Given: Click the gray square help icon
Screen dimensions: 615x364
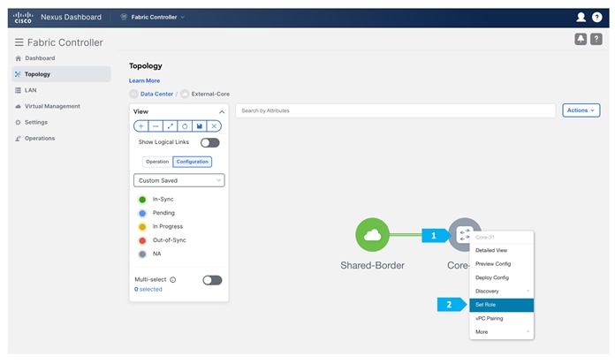Looking at the screenshot, I should [x=596, y=39].
